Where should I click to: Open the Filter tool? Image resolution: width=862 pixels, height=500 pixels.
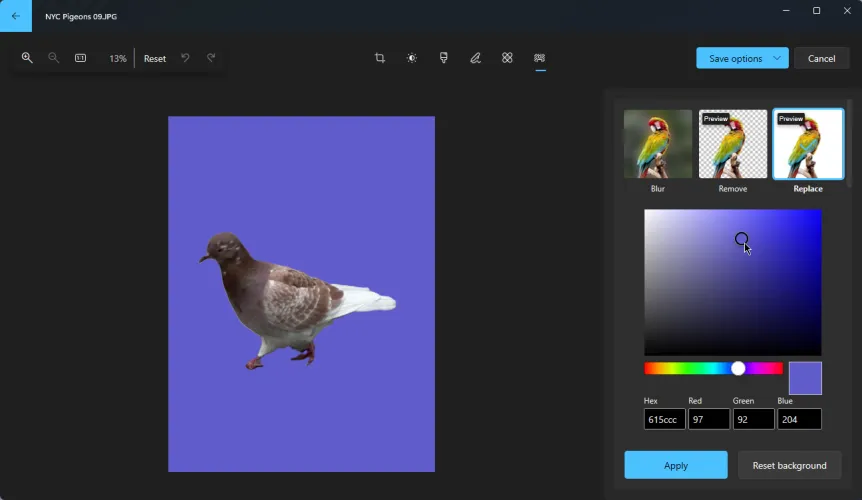click(x=444, y=58)
